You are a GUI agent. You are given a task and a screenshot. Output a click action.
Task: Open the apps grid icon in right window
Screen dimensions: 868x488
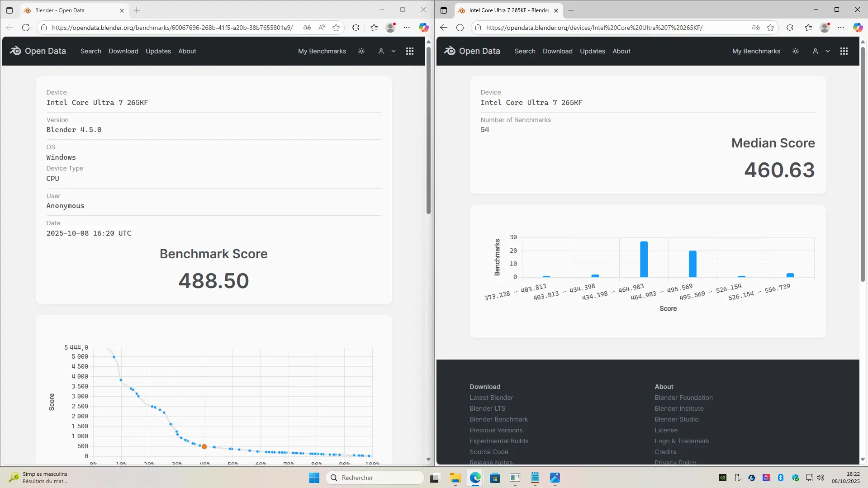click(x=844, y=51)
